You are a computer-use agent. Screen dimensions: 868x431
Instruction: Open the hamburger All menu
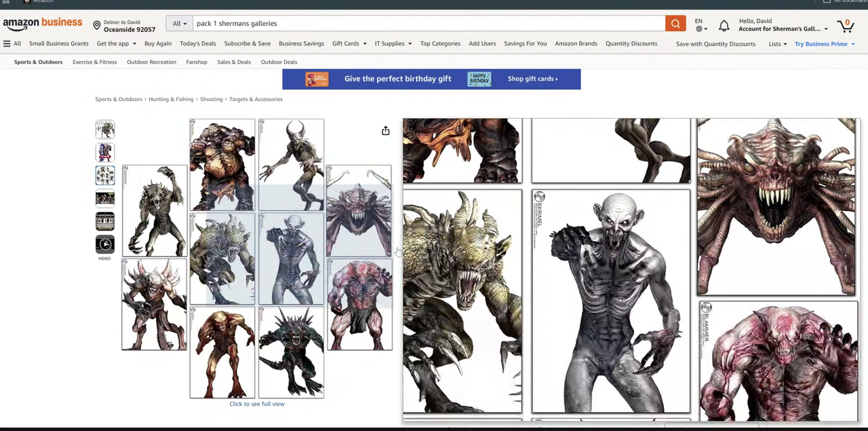12,43
